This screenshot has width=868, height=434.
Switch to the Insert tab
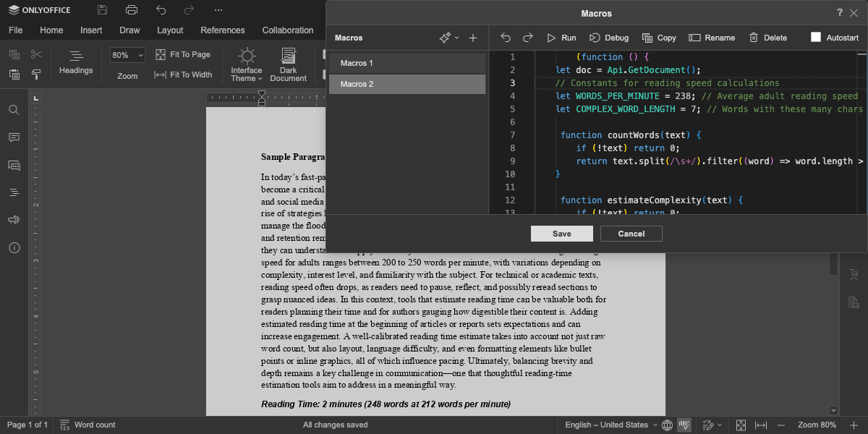click(x=91, y=30)
